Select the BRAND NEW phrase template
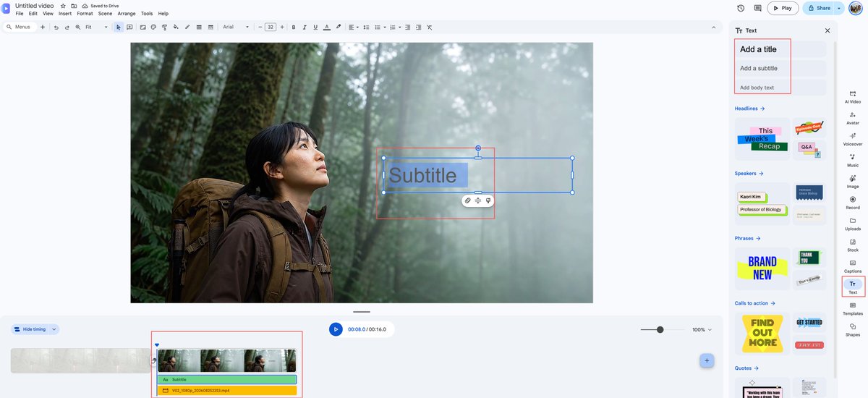Image resolution: width=868 pixels, height=398 pixels. tap(762, 268)
